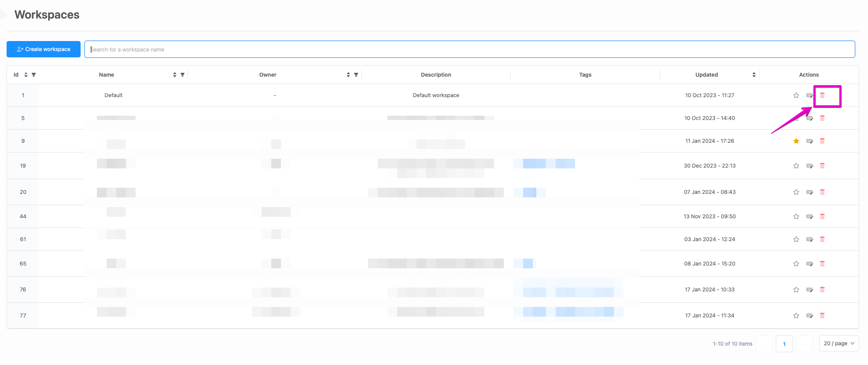
Task: Delete workspace with Id 77
Action: click(823, 315)
